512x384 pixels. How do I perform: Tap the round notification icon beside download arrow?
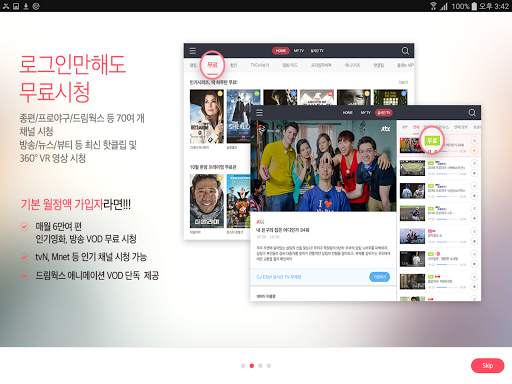(36, 6)
